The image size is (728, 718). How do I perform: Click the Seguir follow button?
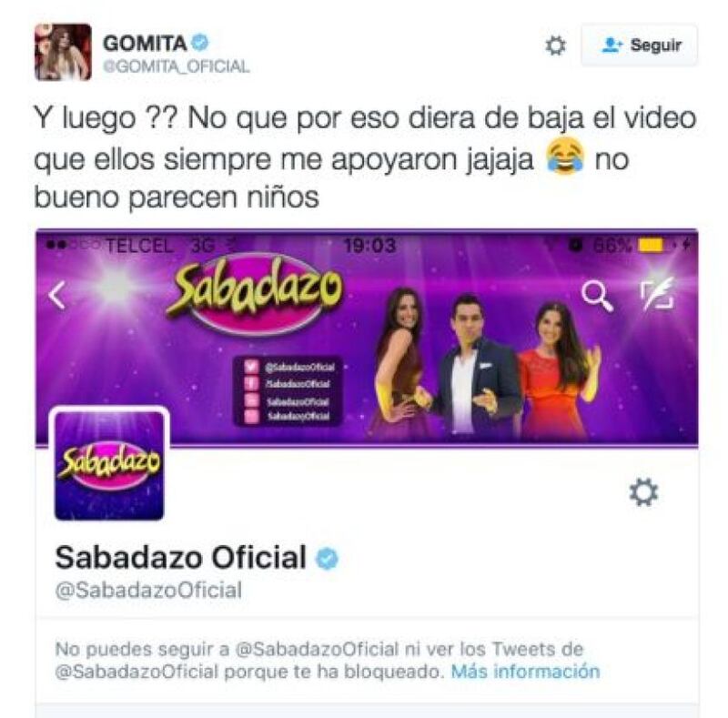tap(639, 46)
